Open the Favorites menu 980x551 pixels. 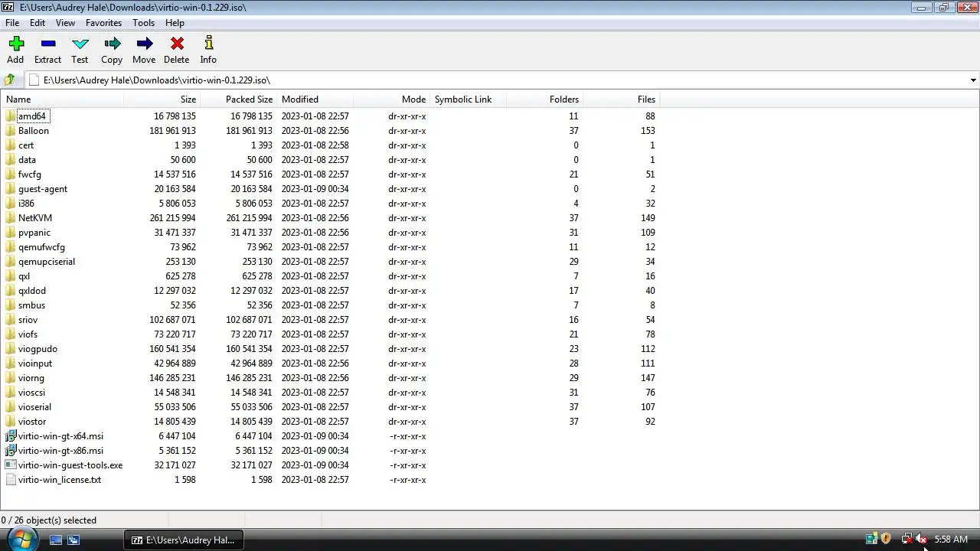click(x=103, y=23)
